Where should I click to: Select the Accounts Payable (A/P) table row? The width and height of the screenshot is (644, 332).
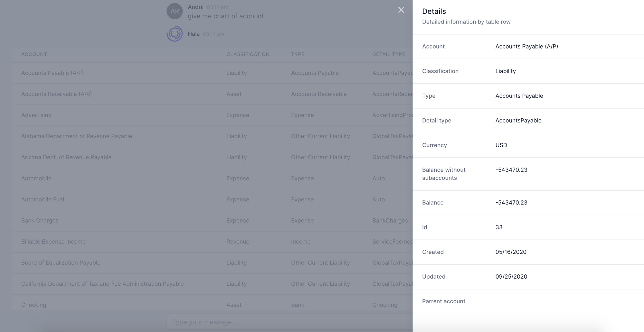(212, 73)
